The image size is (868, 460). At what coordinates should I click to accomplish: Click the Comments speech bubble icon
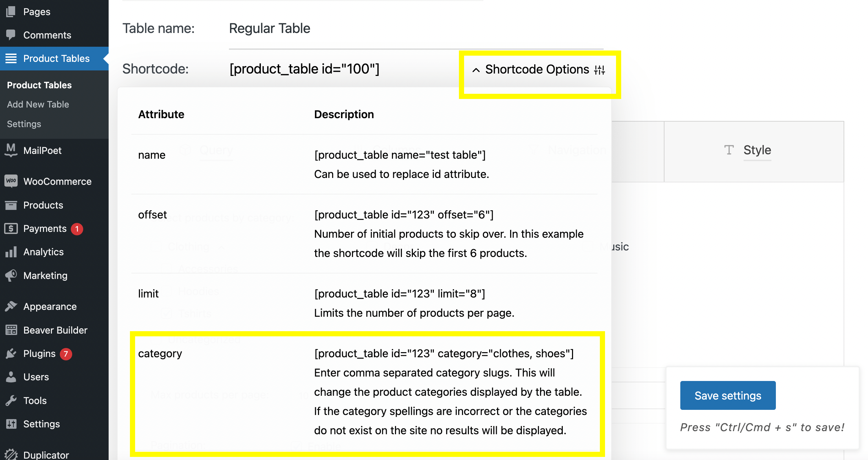pyautogui.click(x=11, y=35)
